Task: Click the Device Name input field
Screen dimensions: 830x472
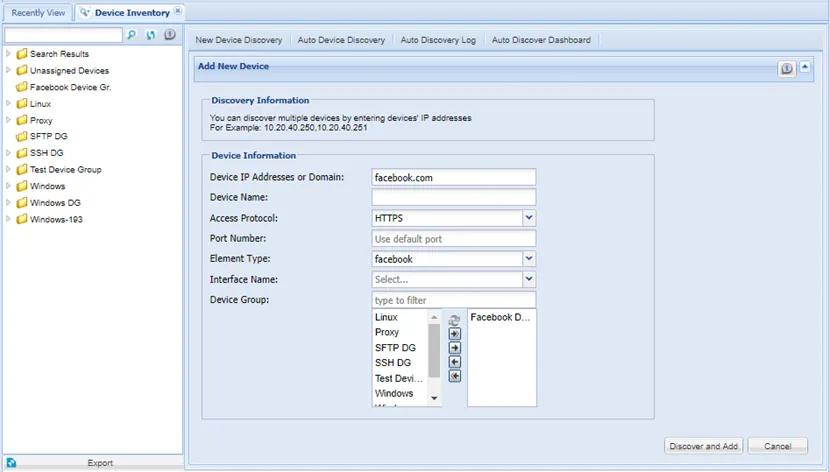Action: [454, 197]
